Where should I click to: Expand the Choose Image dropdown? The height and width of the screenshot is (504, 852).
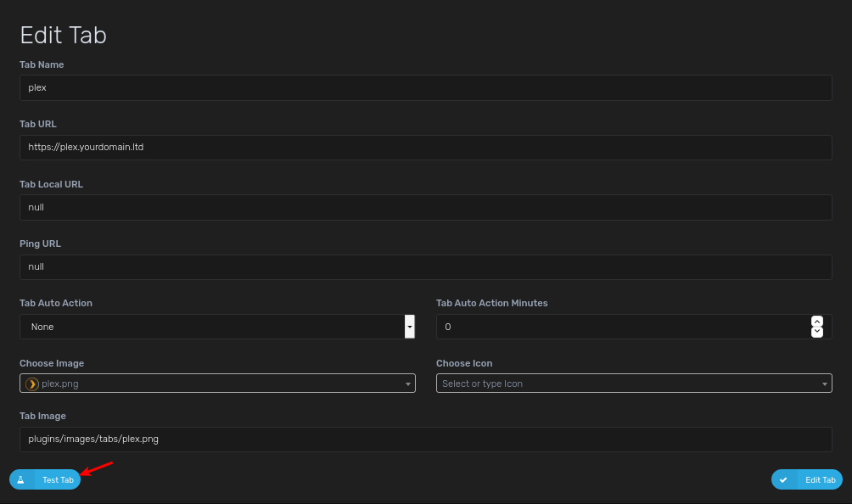tap(216, 383)
